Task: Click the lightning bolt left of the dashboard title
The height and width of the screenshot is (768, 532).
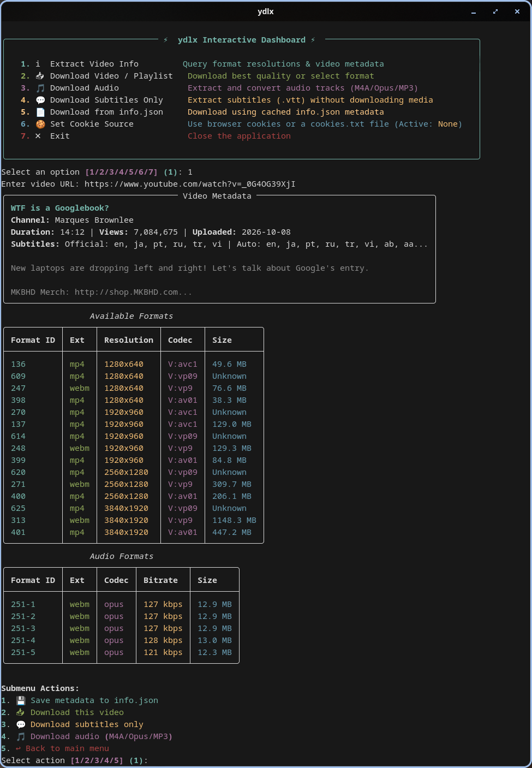Action: click(165, 40)
